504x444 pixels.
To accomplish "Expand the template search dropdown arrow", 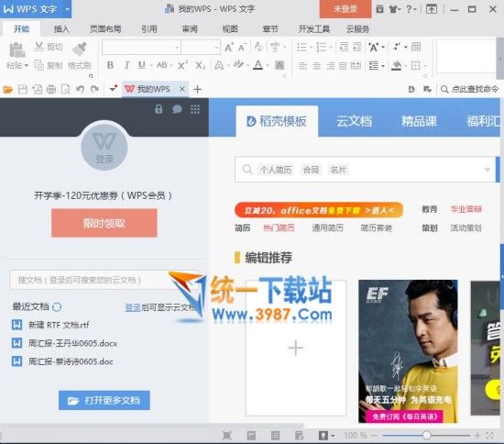I will [x=488, y=170].
